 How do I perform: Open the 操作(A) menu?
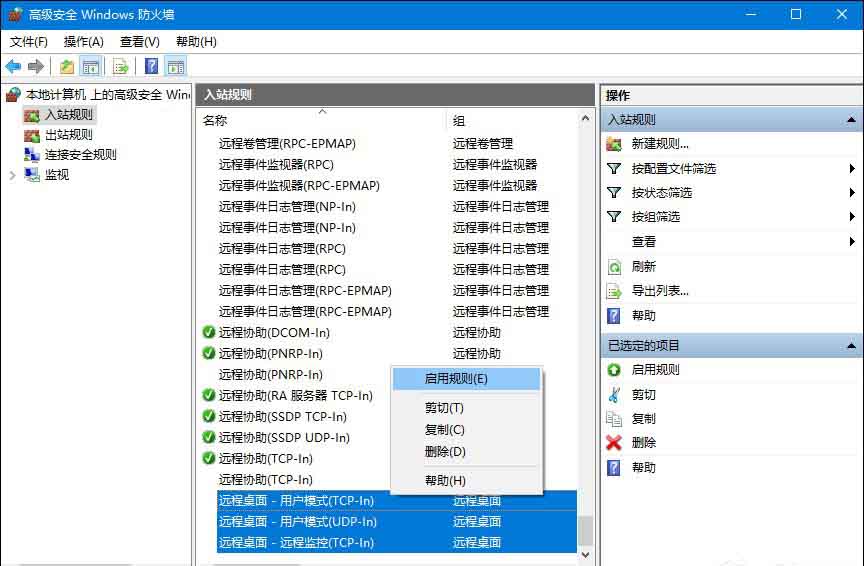click(83, 42)
